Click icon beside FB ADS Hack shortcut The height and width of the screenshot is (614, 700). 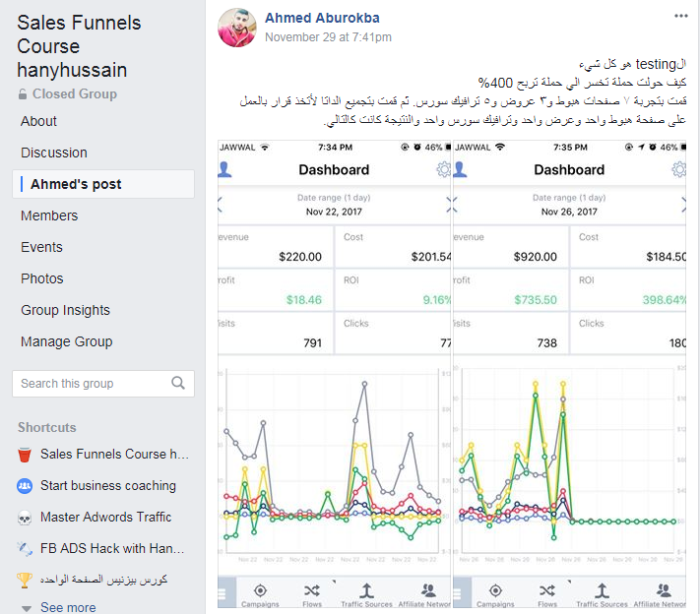25,549
